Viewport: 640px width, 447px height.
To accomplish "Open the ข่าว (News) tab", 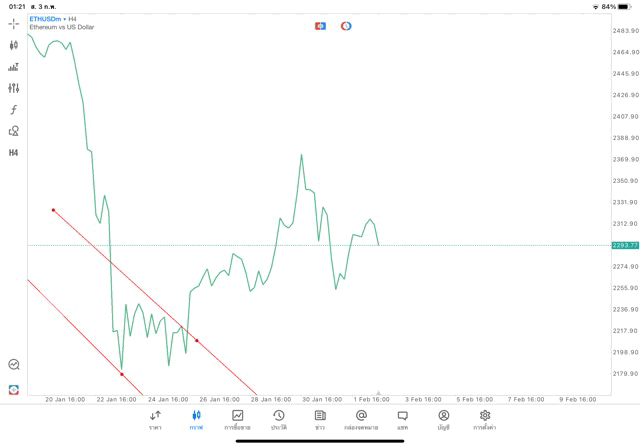I will click(x=320, y=419).
